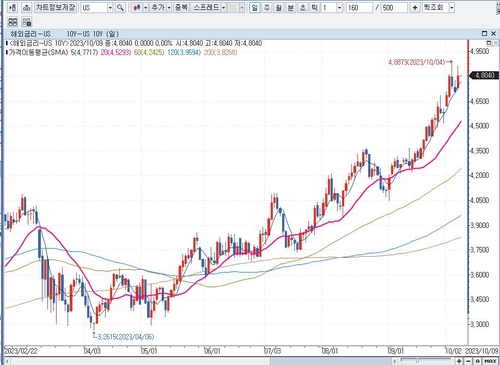
Task: Click the zoom in plus button at bottom
Action: pyautogui.click(x=459, y=361)
